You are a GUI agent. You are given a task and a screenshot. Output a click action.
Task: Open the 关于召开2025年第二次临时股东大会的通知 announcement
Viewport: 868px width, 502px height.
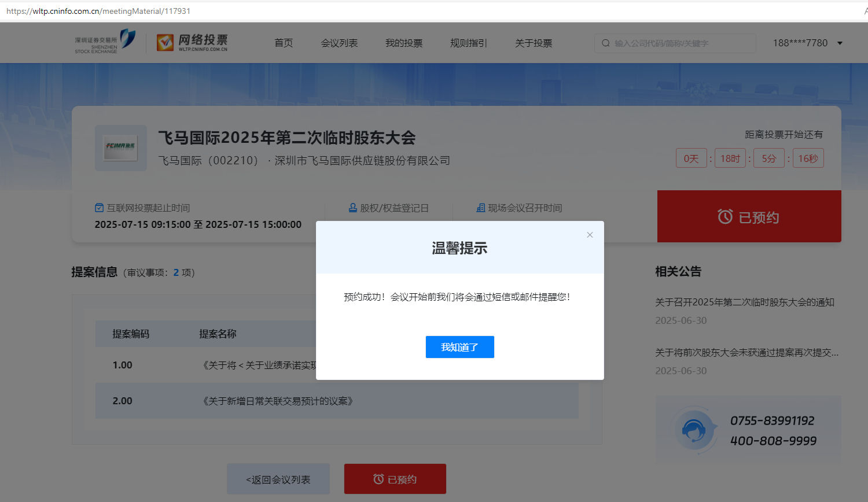(745, 302)
